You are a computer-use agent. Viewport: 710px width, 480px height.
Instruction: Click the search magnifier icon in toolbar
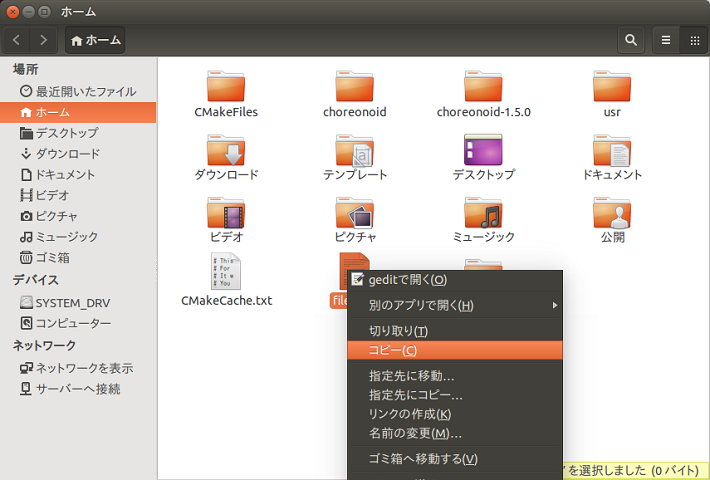point(631,40)
